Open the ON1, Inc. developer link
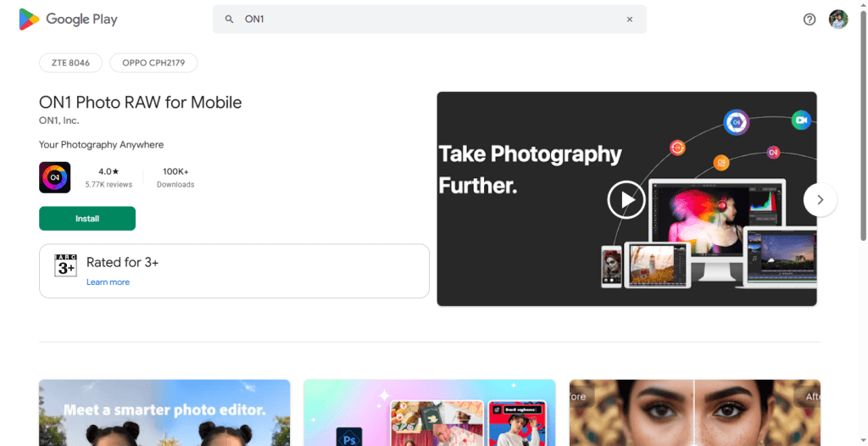Screen dimensions: 868x446 [58, 120]
